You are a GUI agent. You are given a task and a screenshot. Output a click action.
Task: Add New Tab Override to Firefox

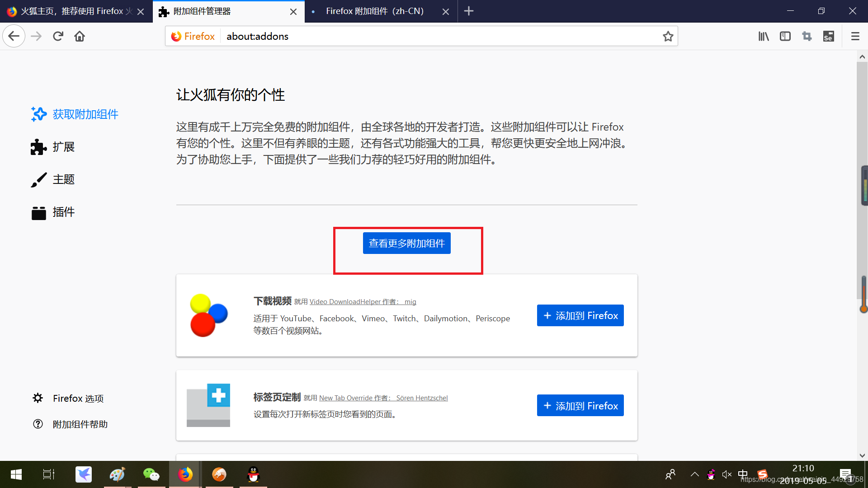(580, 405)
